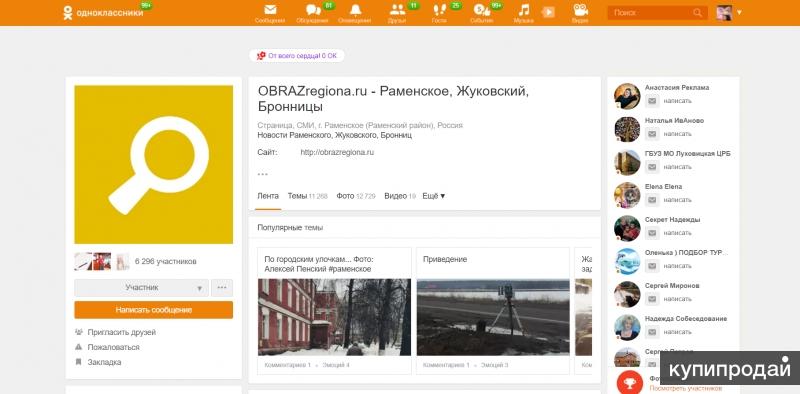Click the Odnoklassniki logo

pyautogui.click(x=103, y=13)
